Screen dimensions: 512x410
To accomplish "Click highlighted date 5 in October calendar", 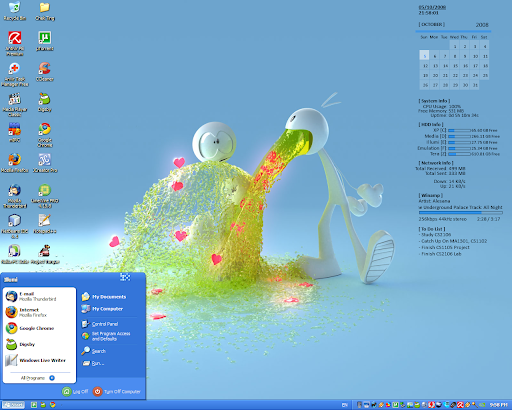I will (424, 56).
